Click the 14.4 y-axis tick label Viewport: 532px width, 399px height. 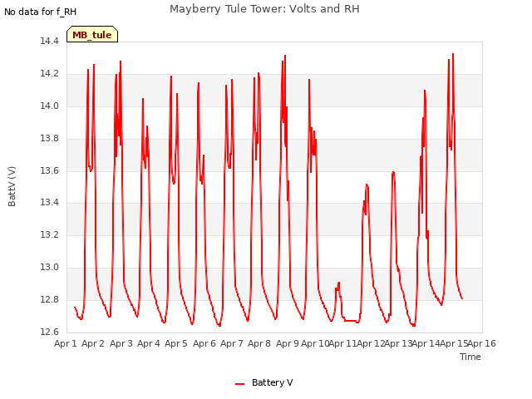tap(49, 42)
